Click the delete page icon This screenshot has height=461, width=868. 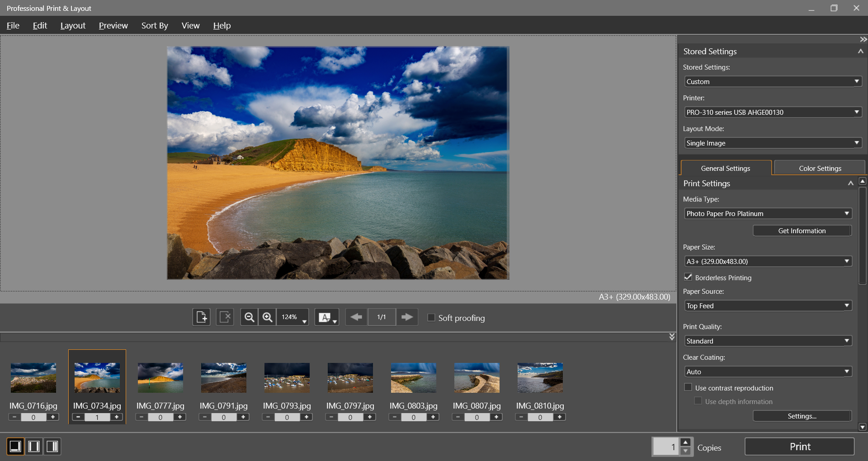tap(225, 317)
